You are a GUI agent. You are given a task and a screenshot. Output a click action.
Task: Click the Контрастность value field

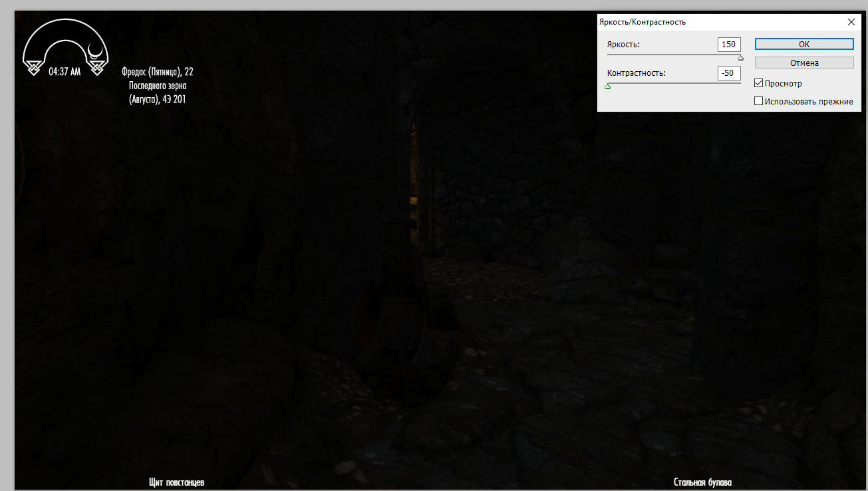point(729,73)
